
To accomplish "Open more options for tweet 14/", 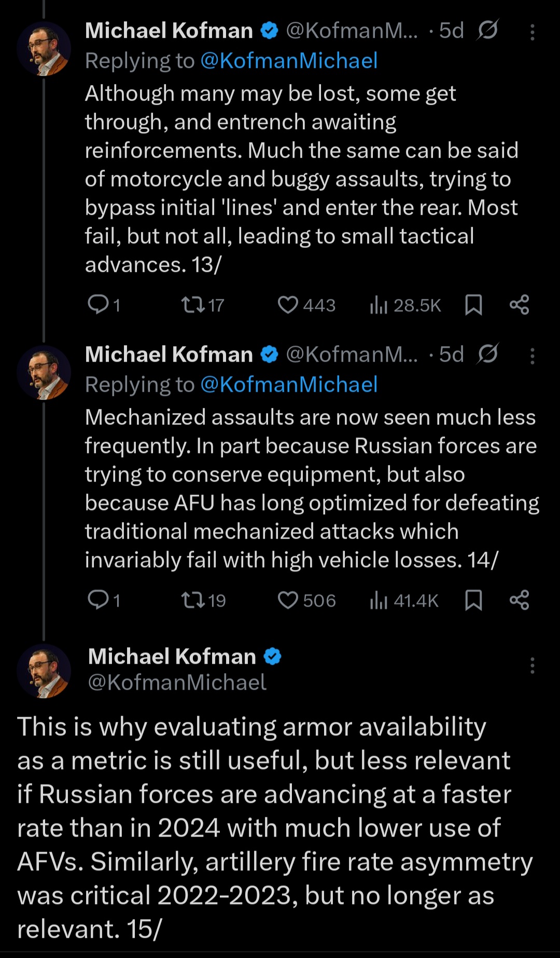I will click(532, 356).
